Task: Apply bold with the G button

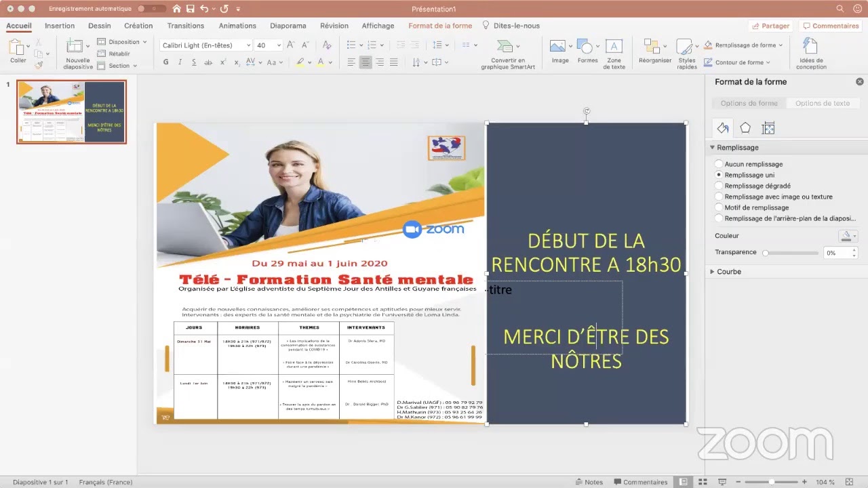Action: coord(166,62)
